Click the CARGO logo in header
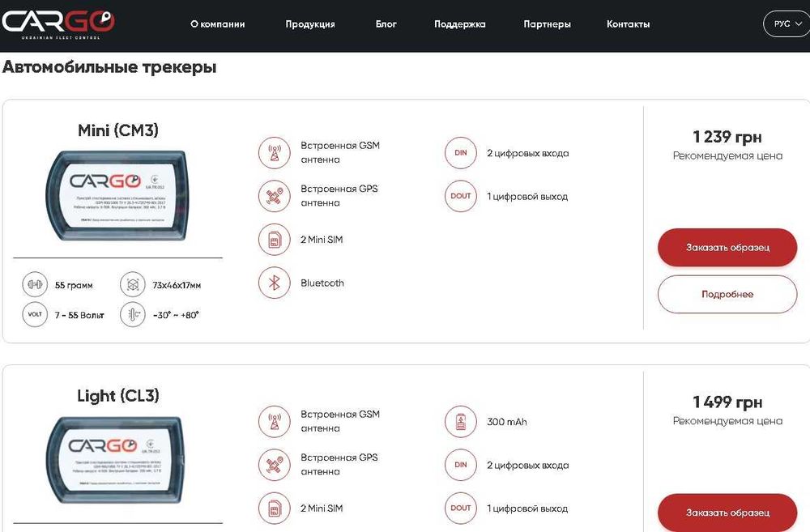The image size is (810, 532). coord(58,23)
